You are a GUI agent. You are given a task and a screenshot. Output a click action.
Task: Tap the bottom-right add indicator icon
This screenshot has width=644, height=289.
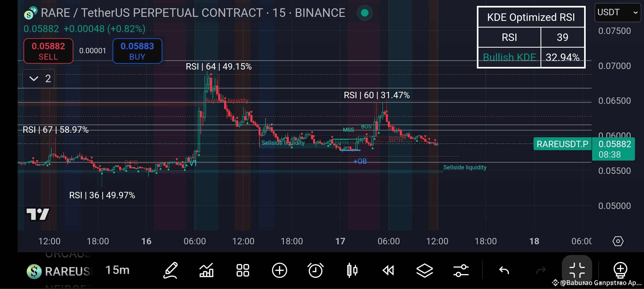(620, 270)
